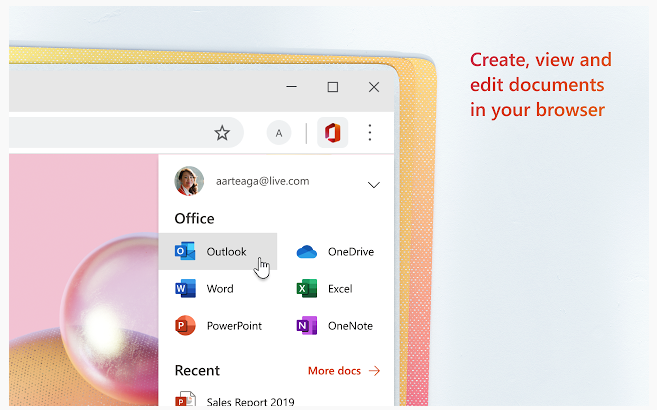Open the browser three-dot menu
The image size is (657, 410).
coord(370,133)
